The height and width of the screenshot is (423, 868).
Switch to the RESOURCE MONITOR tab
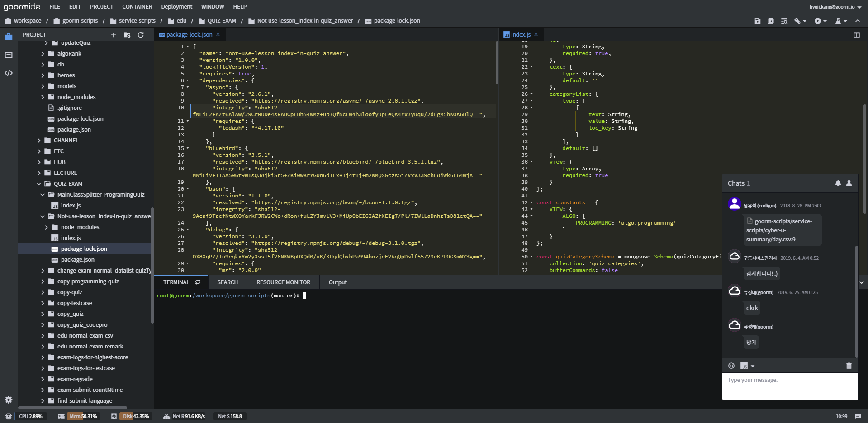tap(283, 282)
